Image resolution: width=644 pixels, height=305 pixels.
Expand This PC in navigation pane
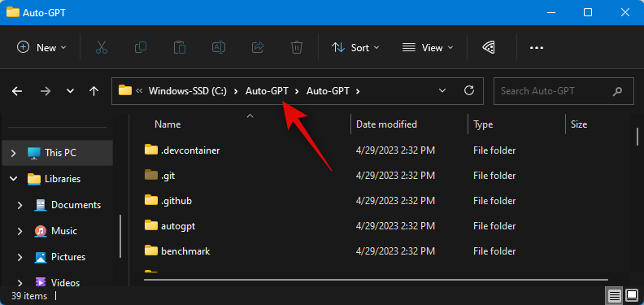tap(14, 153)
